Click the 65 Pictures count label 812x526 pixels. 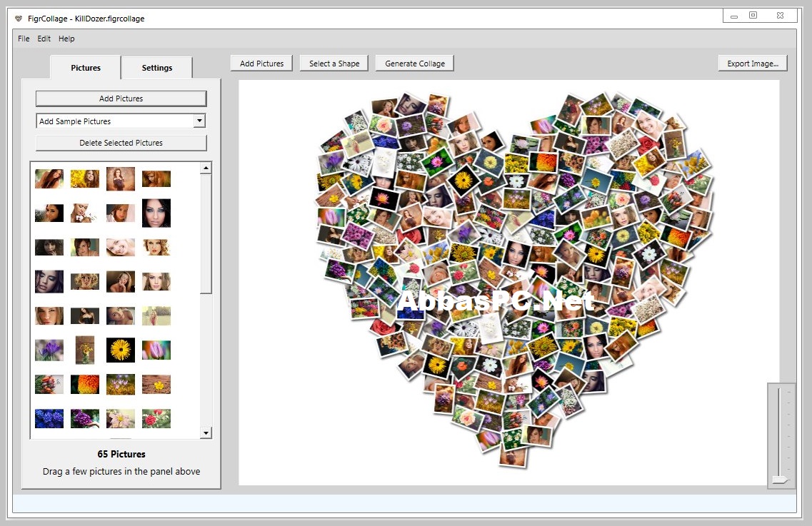pos(121,454)
